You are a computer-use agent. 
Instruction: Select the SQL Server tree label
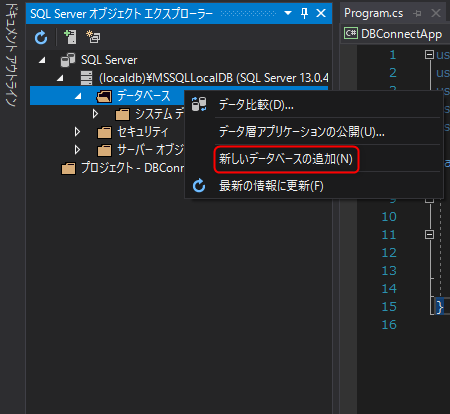point(109,60)
